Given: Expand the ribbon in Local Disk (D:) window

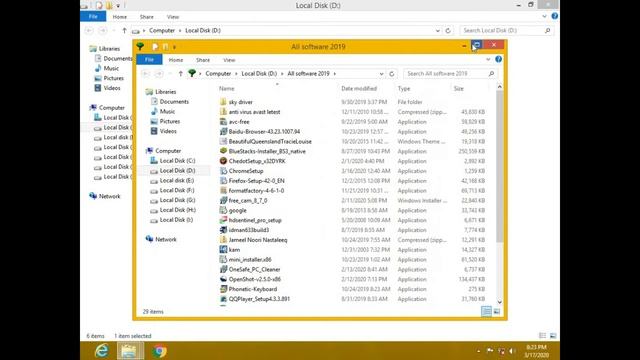Looking at the screenshot, I should pyautogui.click(x=544, y=16).
